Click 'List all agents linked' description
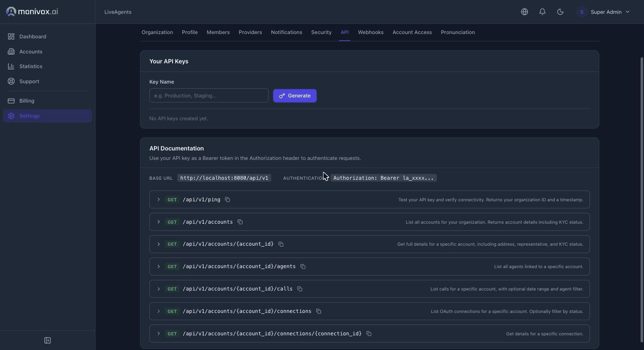Image resolution: width=644 pixels, height=350 pixels. click(538, 266)
